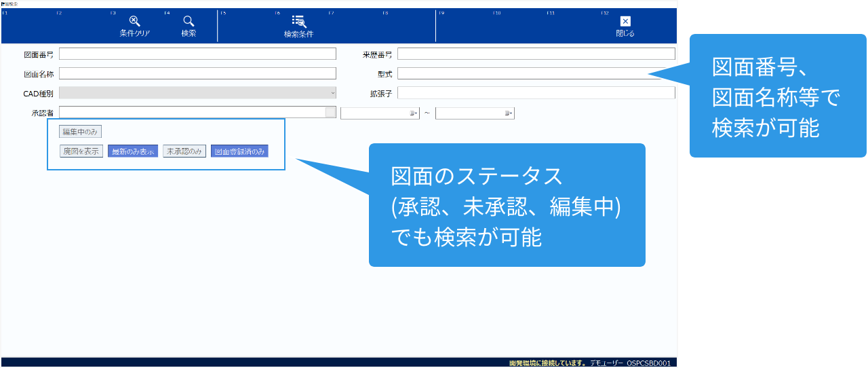
Task: Open the CAD種別 dropdown
Action: click(197, 93)
